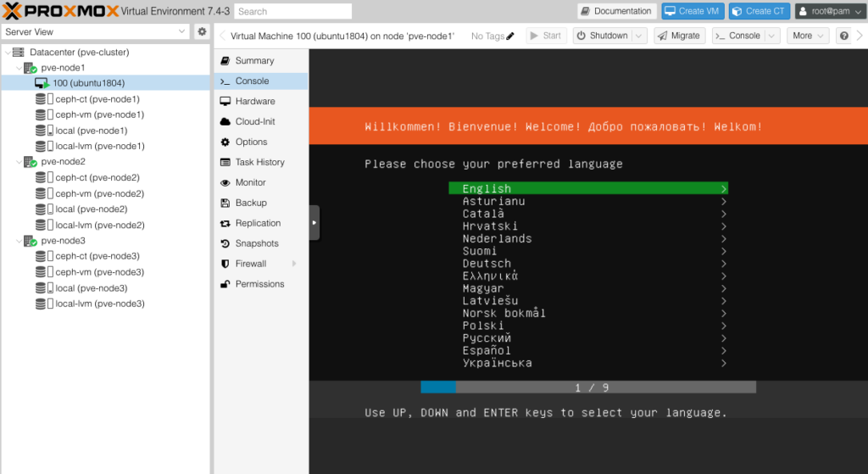868x474 pixels.
Task: Click the Documentation button
Action: [x=617, y=11]
